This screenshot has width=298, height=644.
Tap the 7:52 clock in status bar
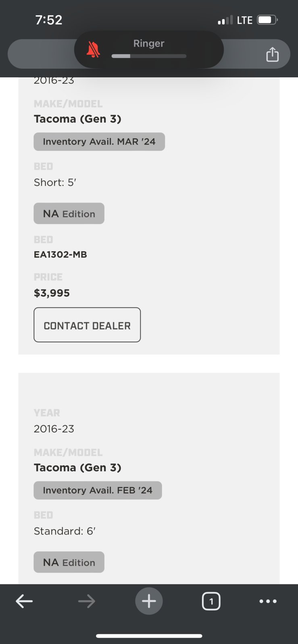coord(49,20)
